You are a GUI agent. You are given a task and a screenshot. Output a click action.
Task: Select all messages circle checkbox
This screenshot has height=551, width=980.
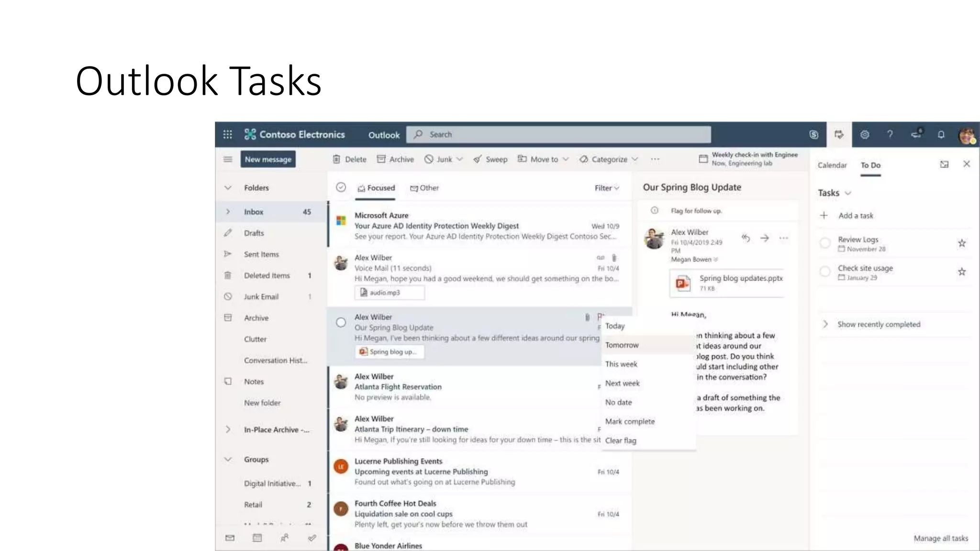341,187
